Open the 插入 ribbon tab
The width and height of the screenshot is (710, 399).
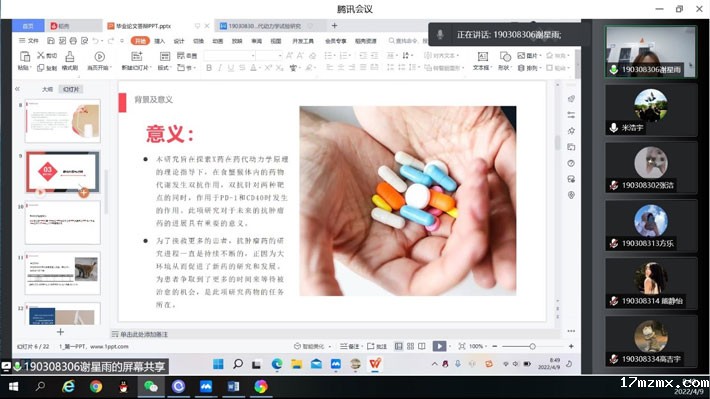coord(159,41)
